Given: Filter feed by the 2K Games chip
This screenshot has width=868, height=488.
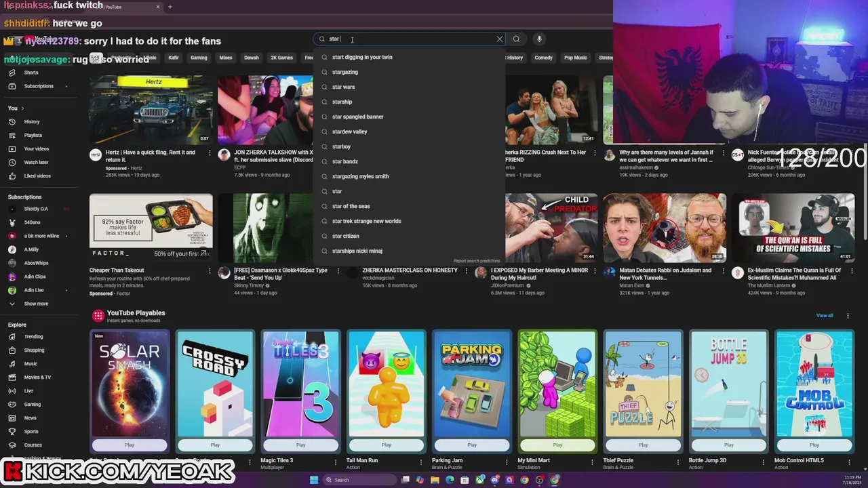Looking at the screenshot, I should [282, 58].
